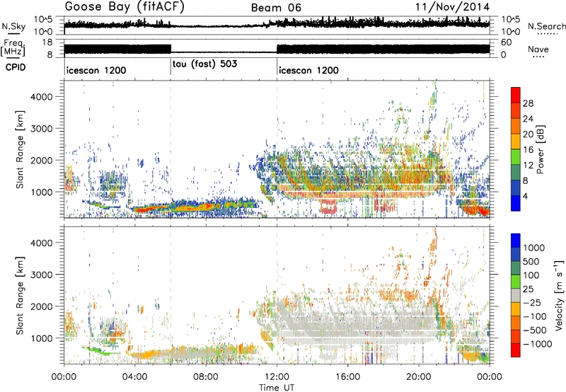Click the frequency band plot strip
Viewport: 566px width, 392px height.
(x=277, y=49)
